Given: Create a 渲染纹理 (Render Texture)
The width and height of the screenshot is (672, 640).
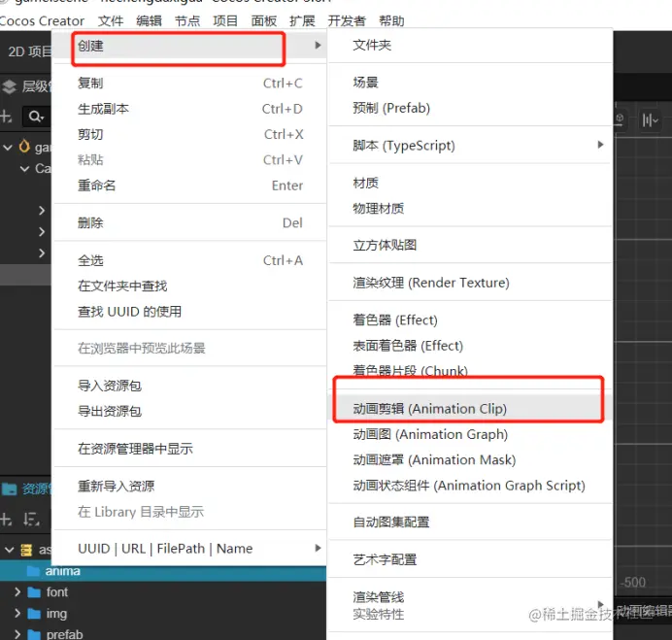Looking at the screenshot, I should tap(470, 283).
